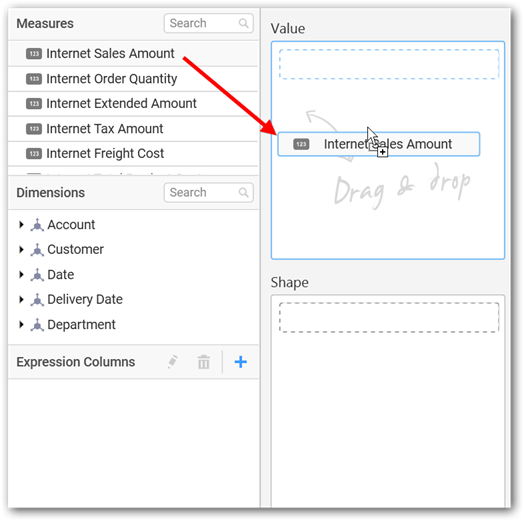Select the Internet Sales Amount measure
This screenshot has height=521, width=524.
coord(133,53)
